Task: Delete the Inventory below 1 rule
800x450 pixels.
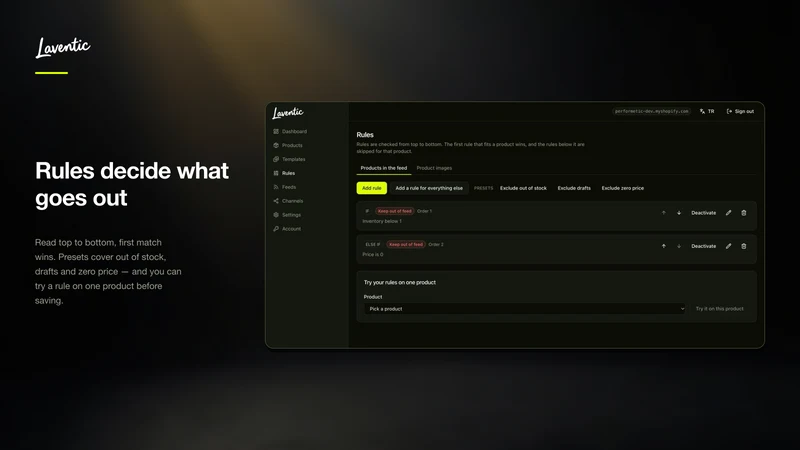Action: [744, 213]
